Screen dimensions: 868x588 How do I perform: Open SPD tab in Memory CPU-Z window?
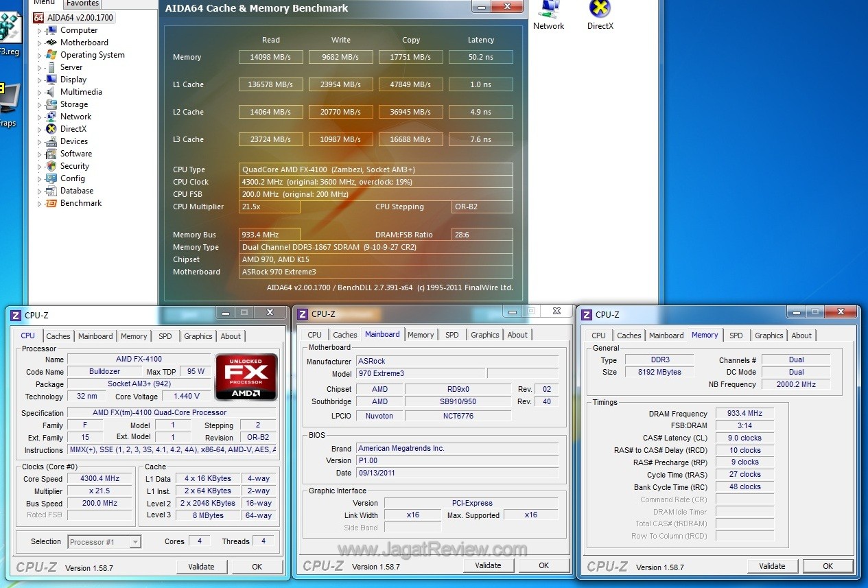736,336
